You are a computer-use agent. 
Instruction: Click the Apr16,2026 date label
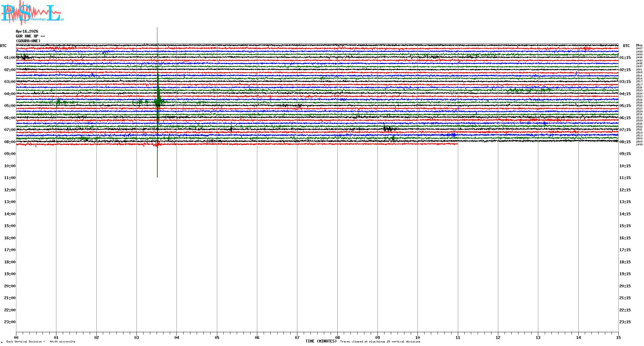click(x=27, y=31)
